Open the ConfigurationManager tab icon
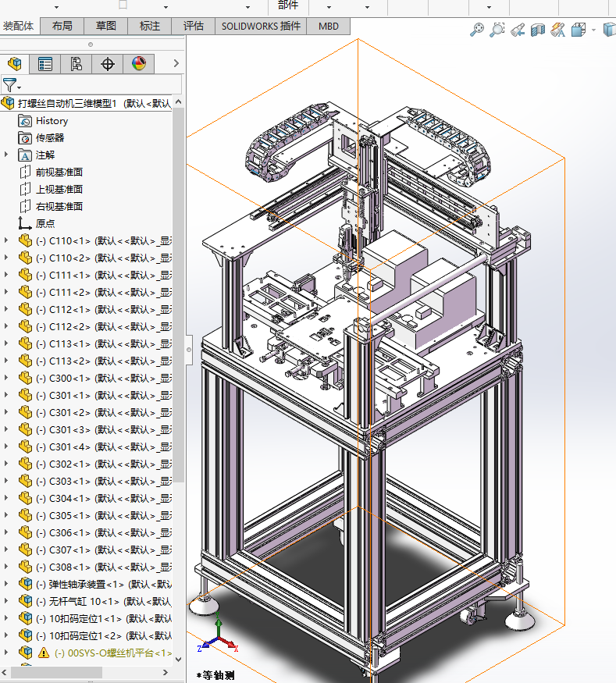The height and width of the screenshot is (683, 616). (77, 64)
